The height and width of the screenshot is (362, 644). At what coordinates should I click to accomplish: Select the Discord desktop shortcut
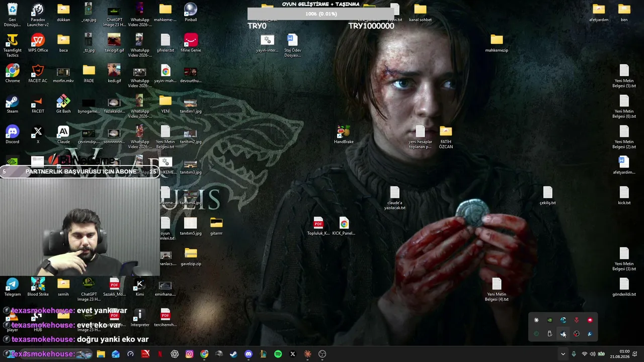click(x=13, y=135)
